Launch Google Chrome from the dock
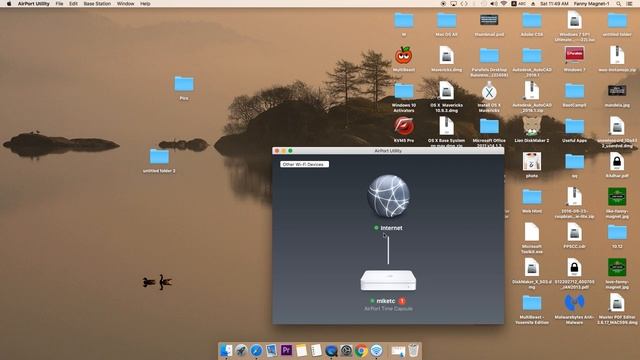 click(361, 350)
